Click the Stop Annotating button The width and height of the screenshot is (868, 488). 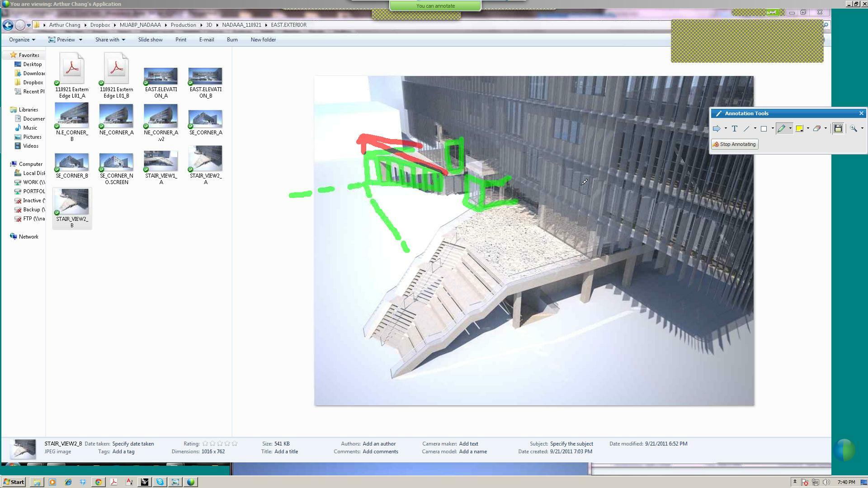[x=735, y=145]
